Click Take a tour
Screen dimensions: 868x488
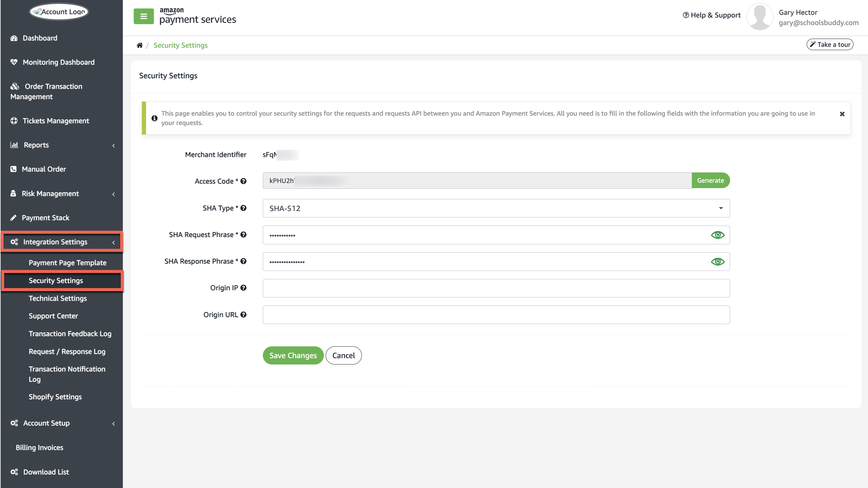[x=830, y=44]
